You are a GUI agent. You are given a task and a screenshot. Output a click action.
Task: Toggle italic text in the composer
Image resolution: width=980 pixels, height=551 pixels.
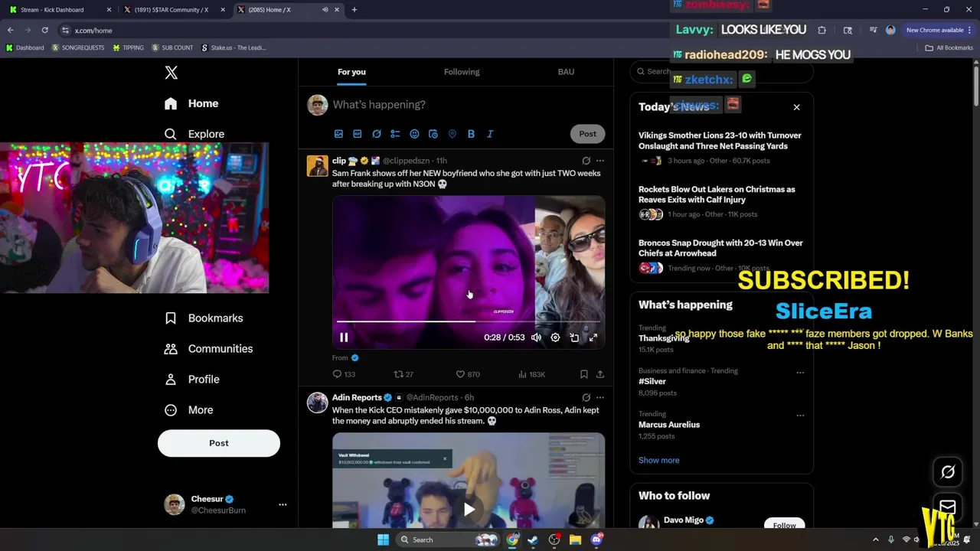pos(490,134)
